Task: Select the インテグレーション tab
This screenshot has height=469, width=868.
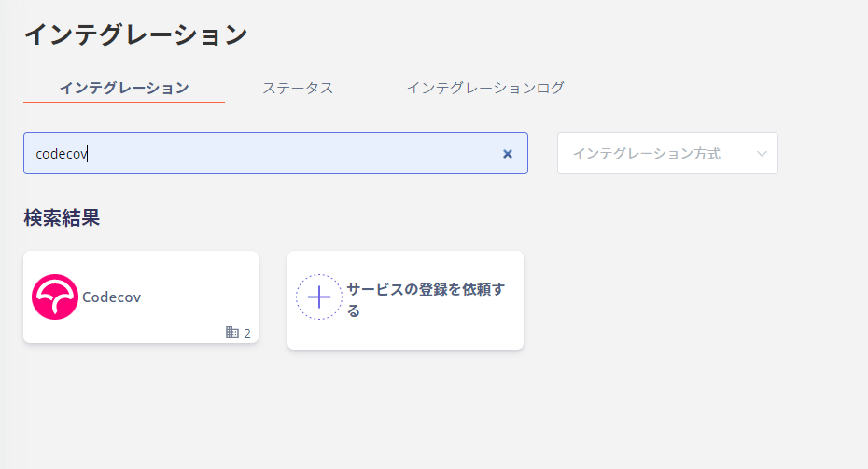Action: tap(124, 88)
